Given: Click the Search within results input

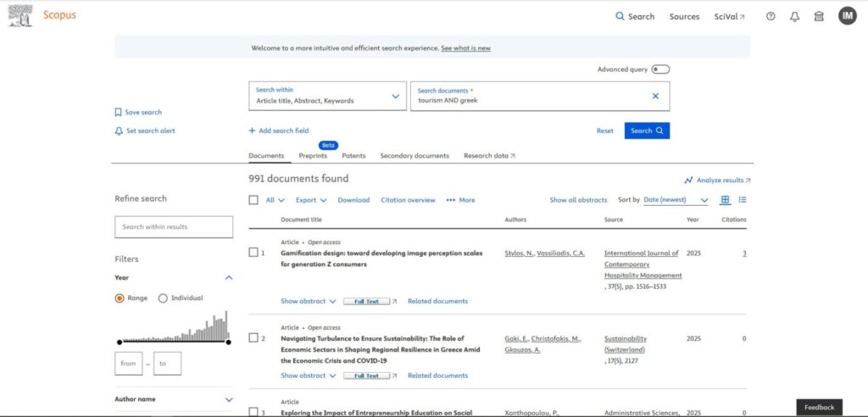Looking at the screenshot, I should click(x=174, y=227).
